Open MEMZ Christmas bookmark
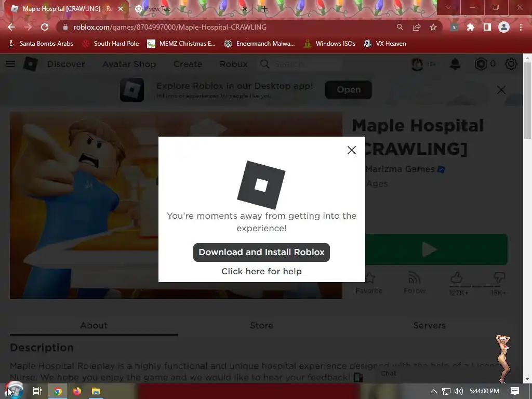This screenshot has width=532, height=399. [x=181, y=44]
